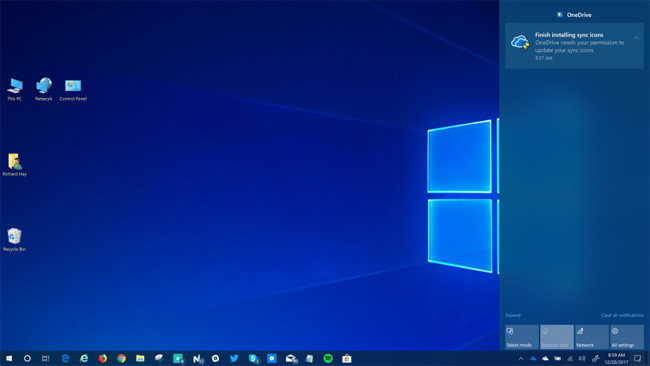Open Microsoft Store from taskbar
The image size is (650, 366).
click(347, 359)
